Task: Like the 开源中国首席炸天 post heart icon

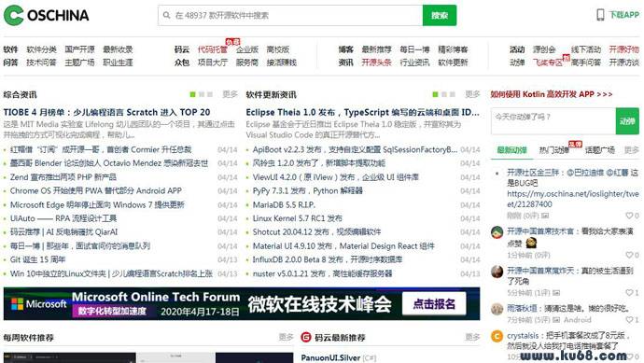Action: tap(629, 293)
